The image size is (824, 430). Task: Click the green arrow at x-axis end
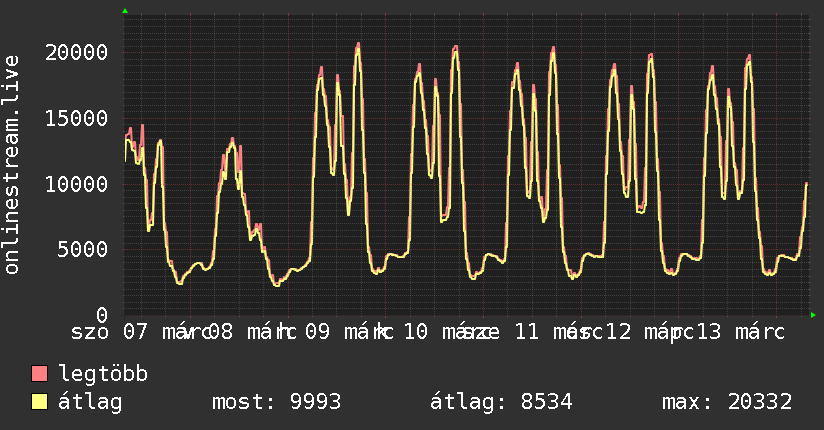click(x=814, y=315)
